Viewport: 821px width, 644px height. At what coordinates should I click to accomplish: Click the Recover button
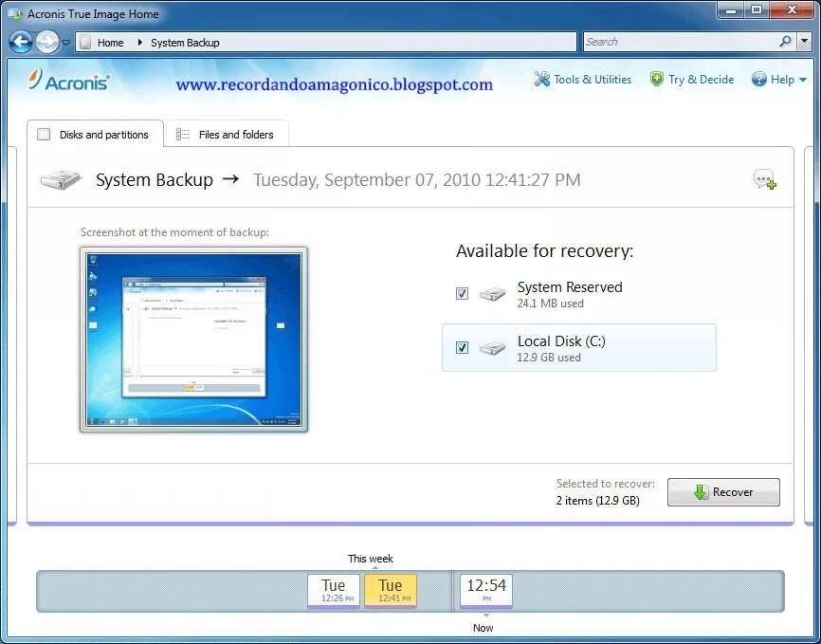[723, 492]
